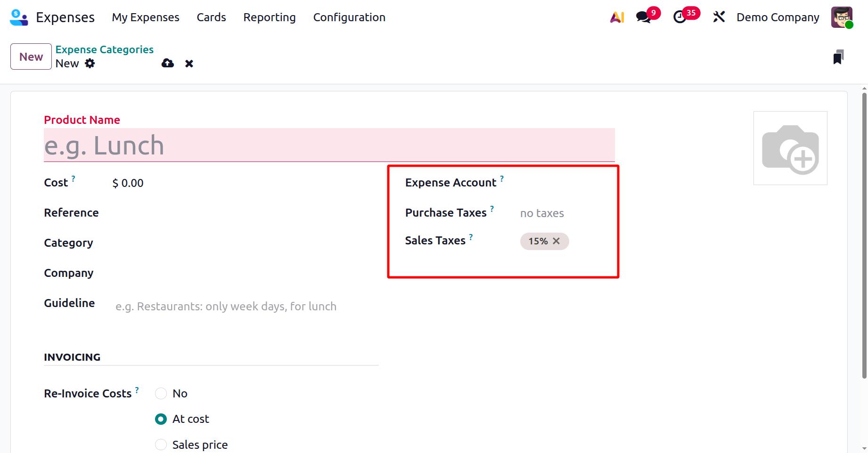Viewport: 868px width, 453px height.
Task: Go to Expense Categories breadcrumb link
Action: click(105, 49)
